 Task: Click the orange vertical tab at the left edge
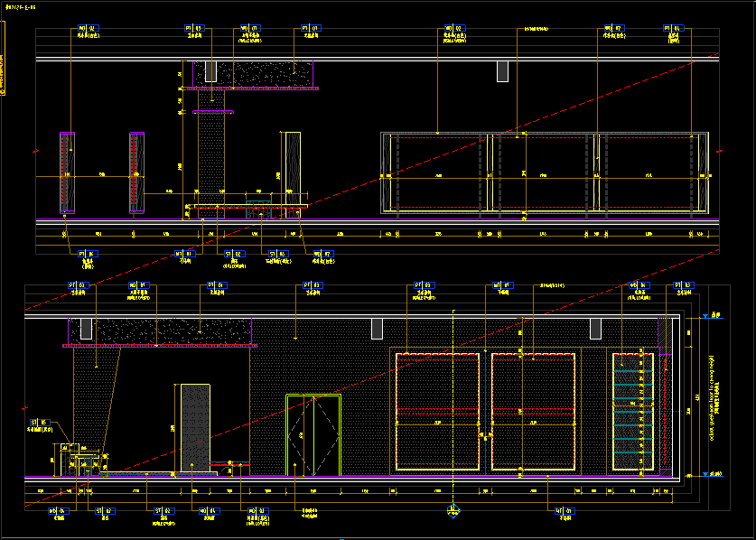pyautogui.click(x=3, y=58)
